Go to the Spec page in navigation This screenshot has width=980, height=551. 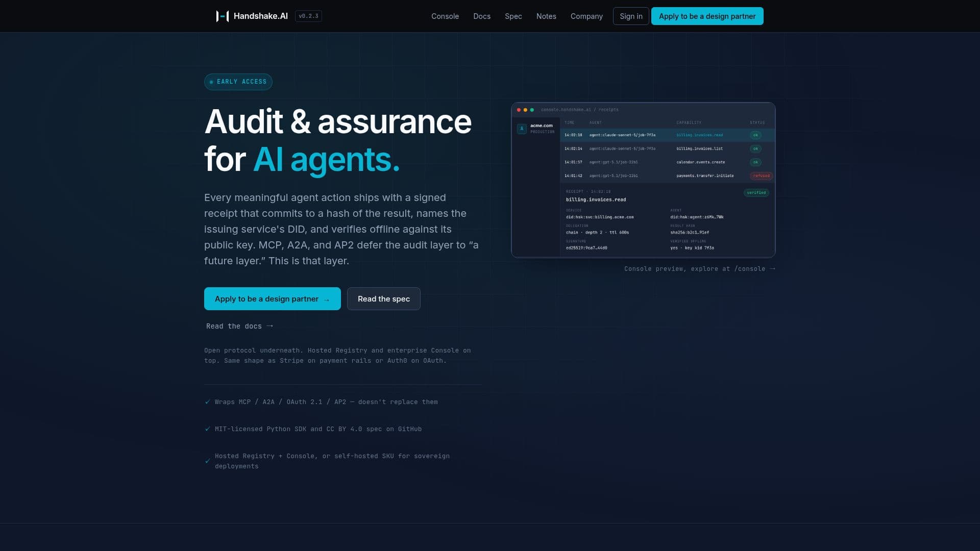pyautogui.click(x=513, y=16)
